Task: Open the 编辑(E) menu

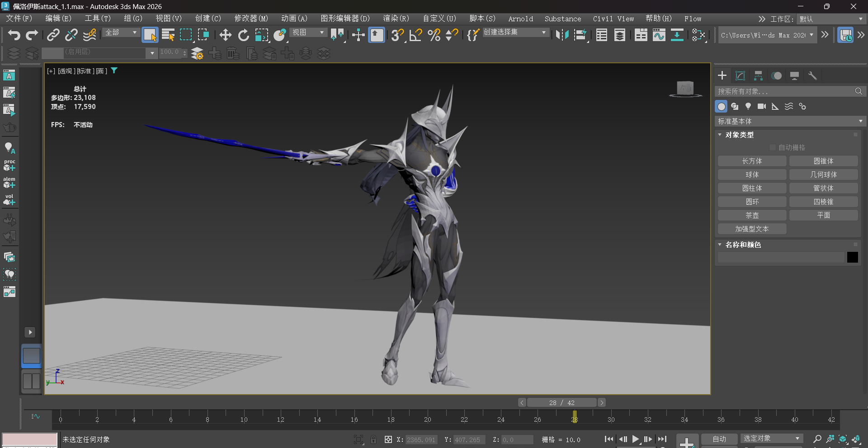Action: 58,19
